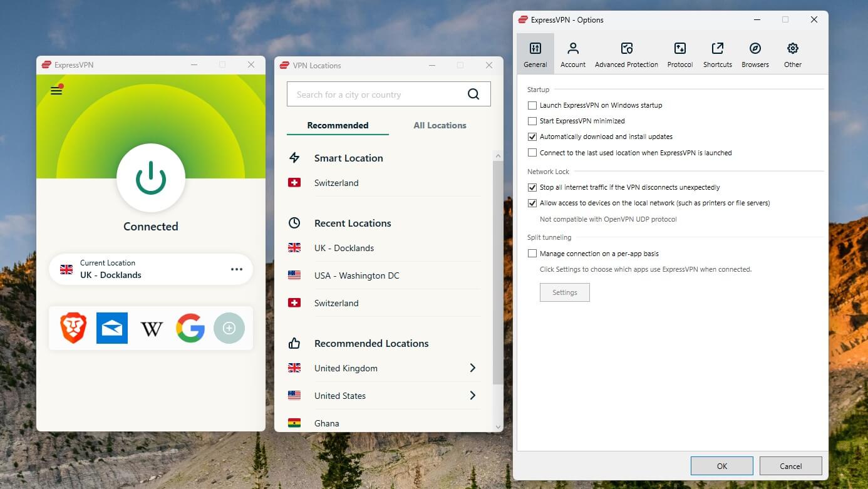Click the city or country search field
This screenshot has width=868, height=489.
376,94
